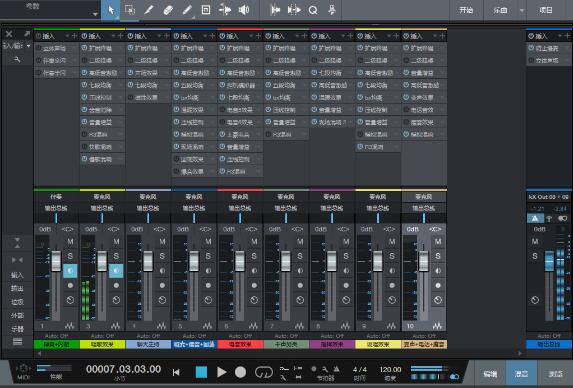The width and height of the screenshot is (573, 388).
Task: Click the automation knob icon on main output
Action: pyautogui.click(x=535, y=300)
